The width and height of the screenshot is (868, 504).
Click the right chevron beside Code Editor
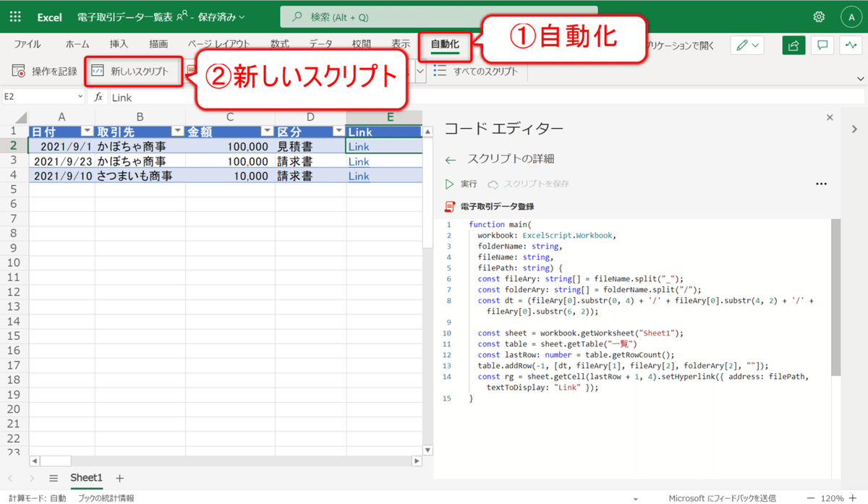tap(854, 128)
